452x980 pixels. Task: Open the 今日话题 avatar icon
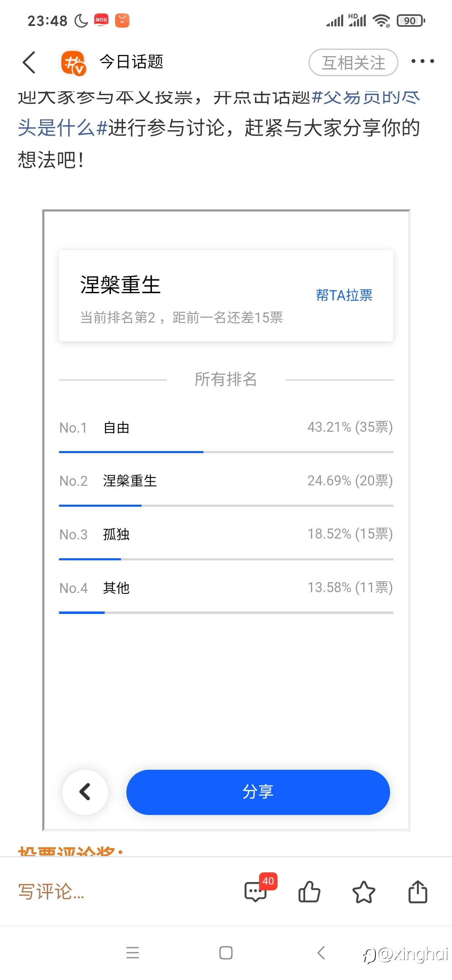click(73, 63)
